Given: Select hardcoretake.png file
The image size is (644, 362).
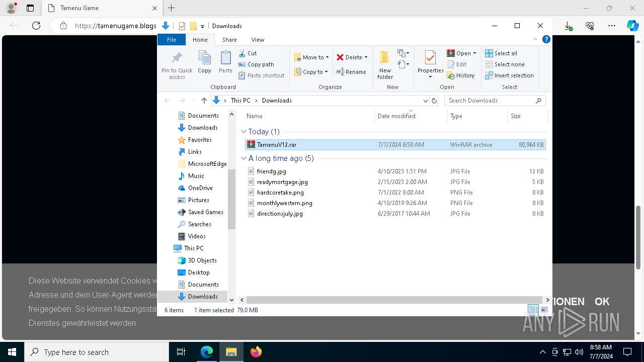Looking at the screenshot, I should click(x=395, y=193).
